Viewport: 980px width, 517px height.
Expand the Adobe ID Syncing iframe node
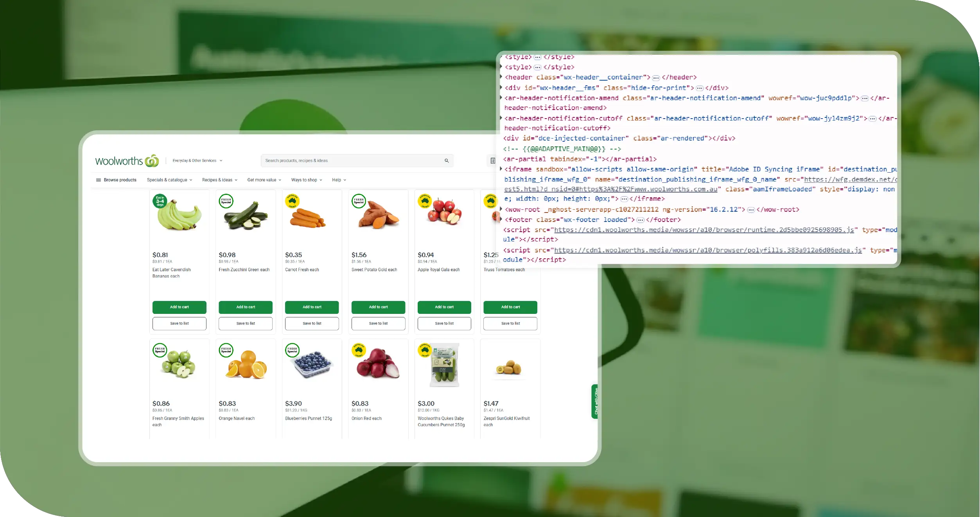coord(501,169)
